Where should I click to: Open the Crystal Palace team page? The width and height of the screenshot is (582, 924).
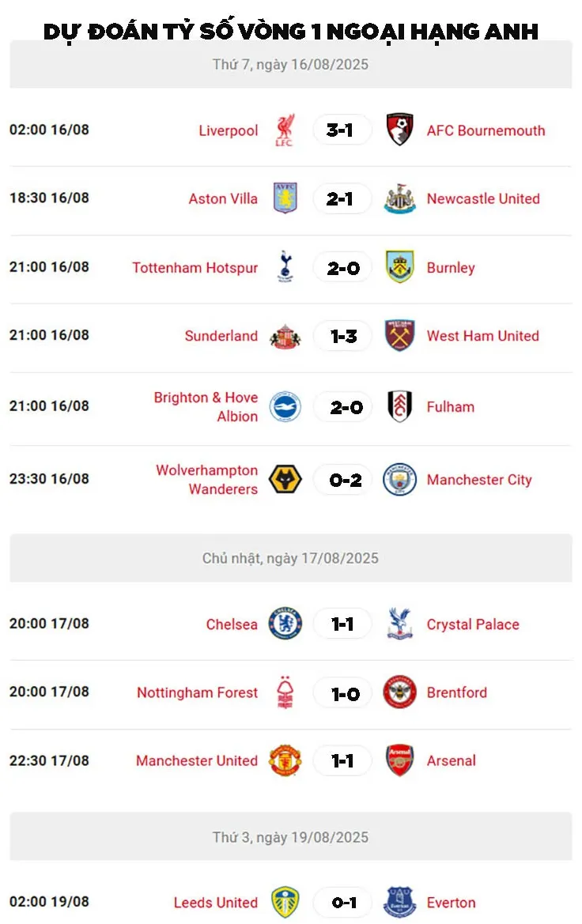(473, 624)
